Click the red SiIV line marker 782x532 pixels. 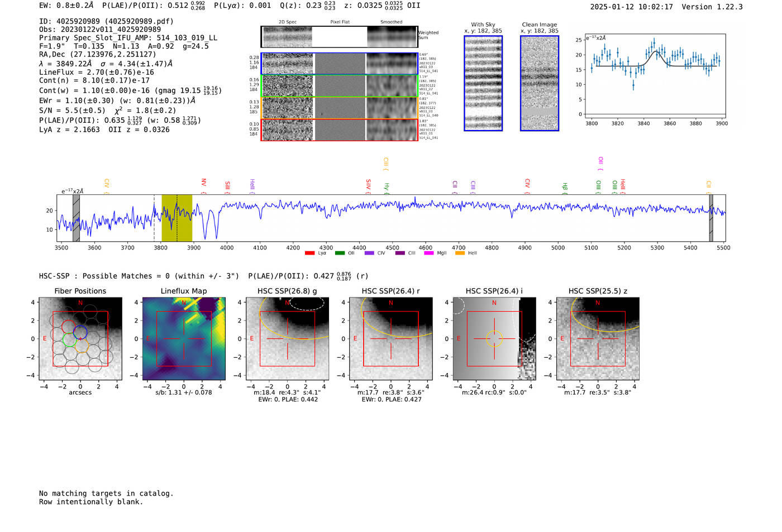click(x=368, y=186)
